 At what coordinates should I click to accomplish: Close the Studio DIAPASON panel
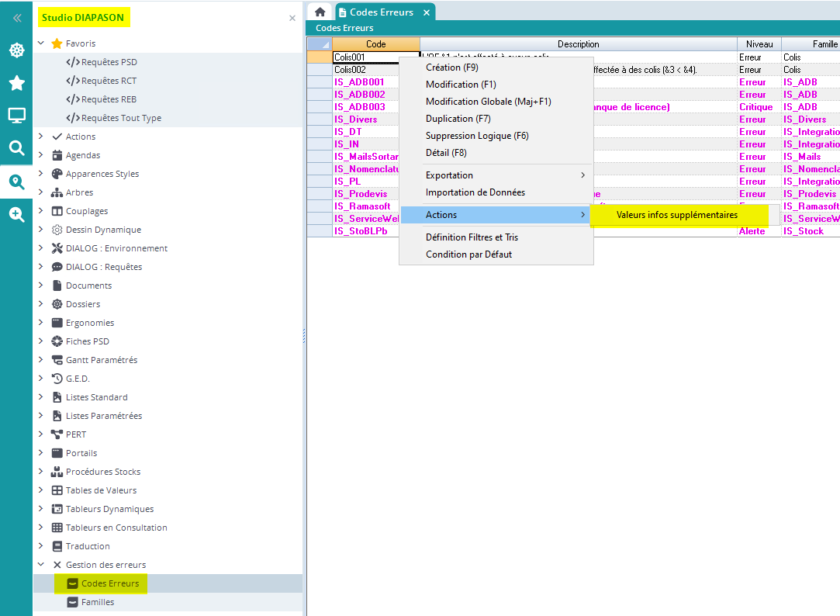[292, 18]
